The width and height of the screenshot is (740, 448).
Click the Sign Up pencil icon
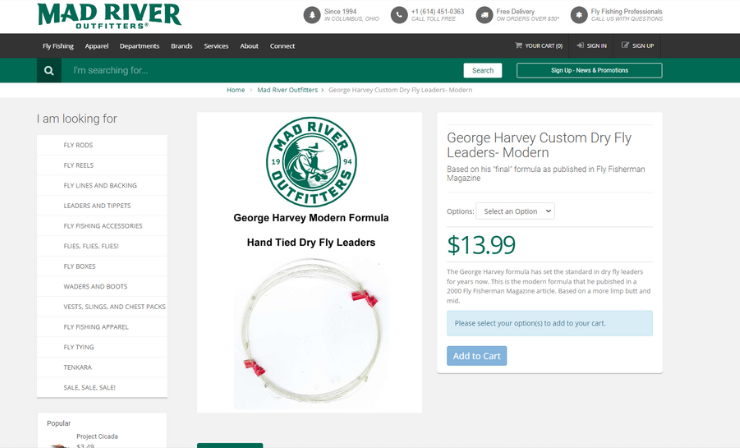pyautogui.click(x=625, y=45)
